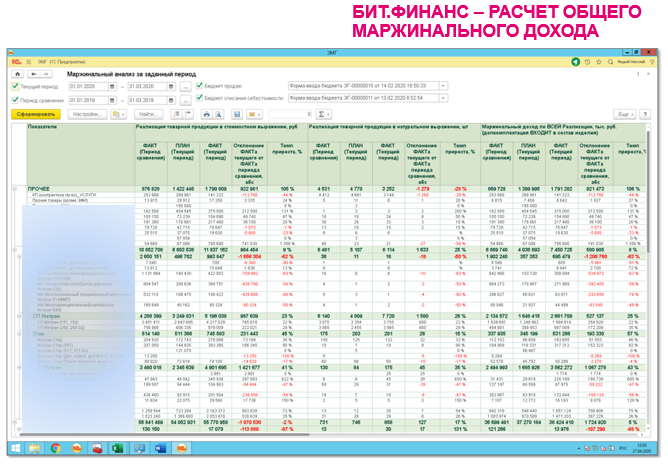Open favorites star icon
Viewport: 668px width, 467px height.
click(x=599, y=62)
